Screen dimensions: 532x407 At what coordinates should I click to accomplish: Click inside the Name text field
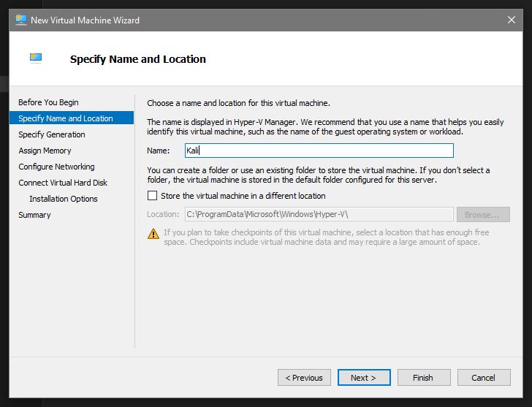[319, 151]
